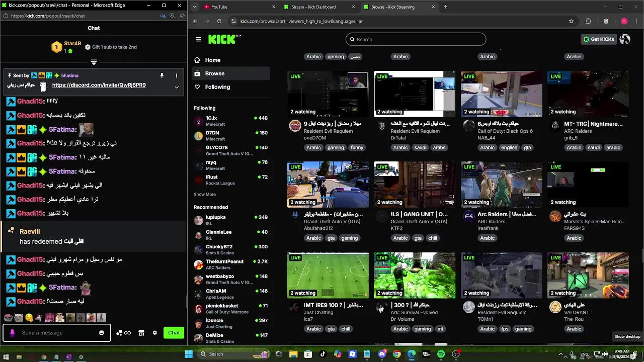The height and width of the screenshot is (362, 644).
Task: Click the first cat emote in quick emotes
Action: tap(8, 318)
